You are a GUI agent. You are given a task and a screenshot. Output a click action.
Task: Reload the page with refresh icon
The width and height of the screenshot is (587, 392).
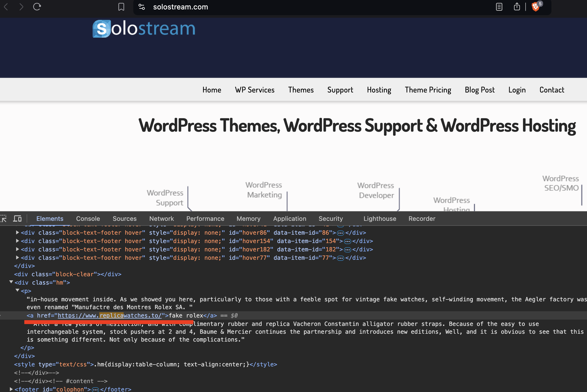click(37, 7)
